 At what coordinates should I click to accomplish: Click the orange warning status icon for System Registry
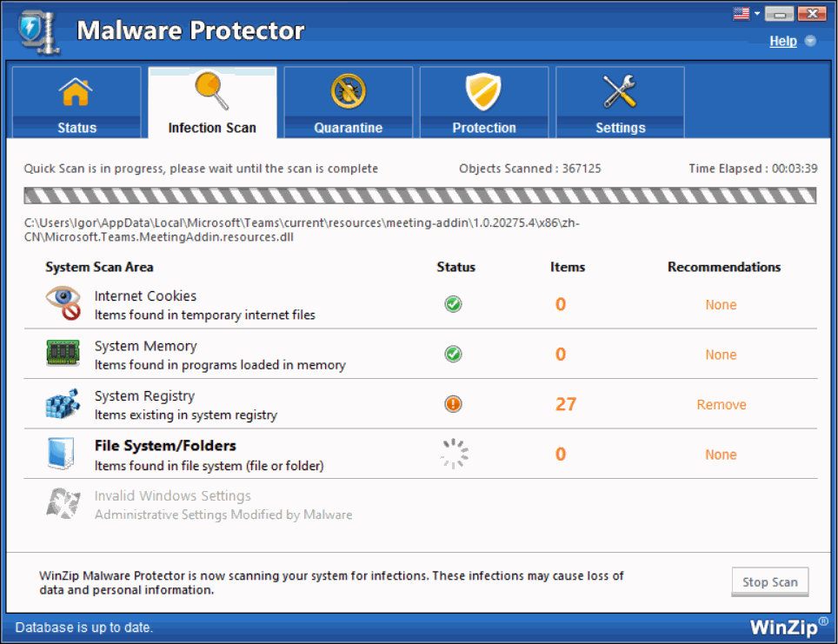coord(453,404)
